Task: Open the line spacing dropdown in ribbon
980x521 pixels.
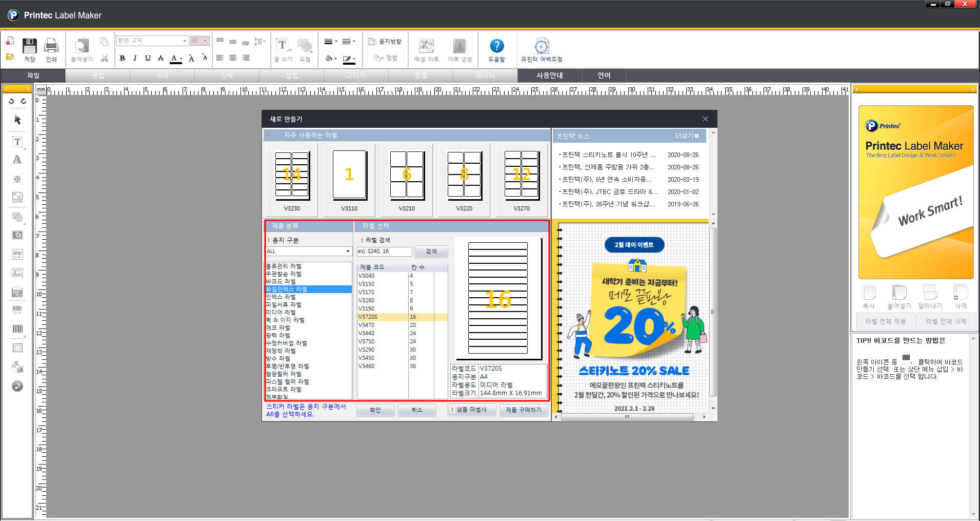Action: 260,42
